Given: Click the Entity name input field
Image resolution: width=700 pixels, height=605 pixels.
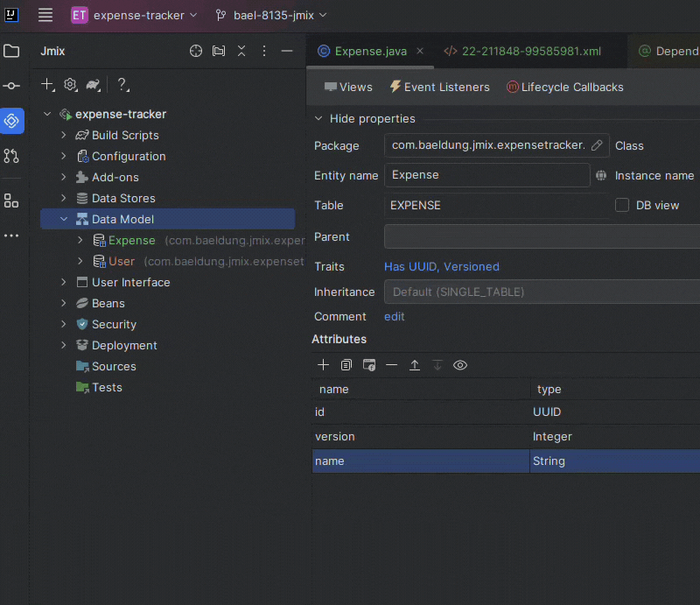Looking at the screenshot, I should coord(486,175).
